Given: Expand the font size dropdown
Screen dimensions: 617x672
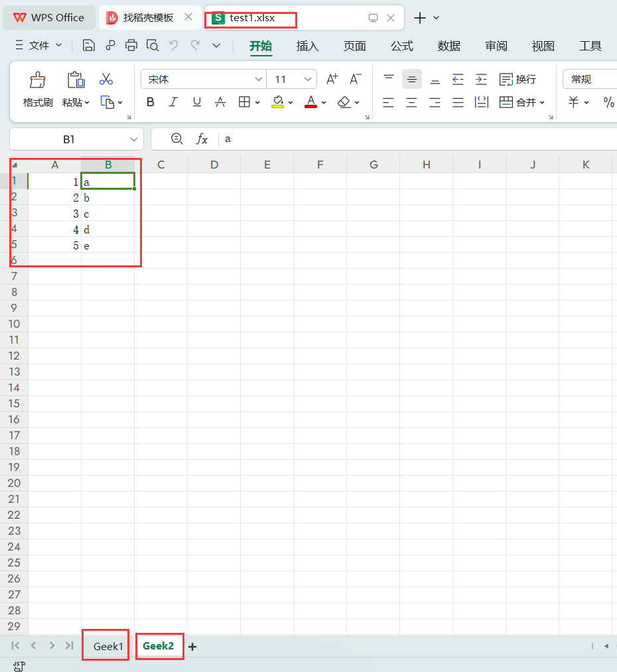Looking at the screenshot, I should tap(308, 80).
